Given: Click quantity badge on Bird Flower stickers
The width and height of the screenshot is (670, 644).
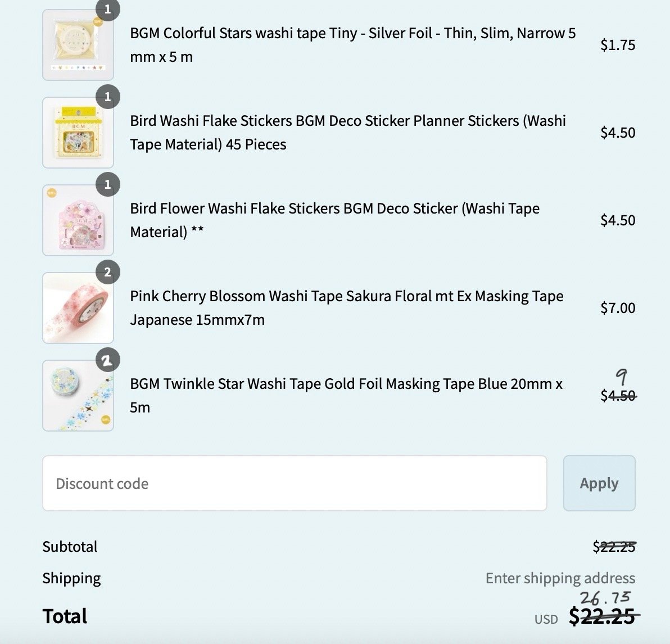Looking at the screenshot, I should click(x=107, y=184).
